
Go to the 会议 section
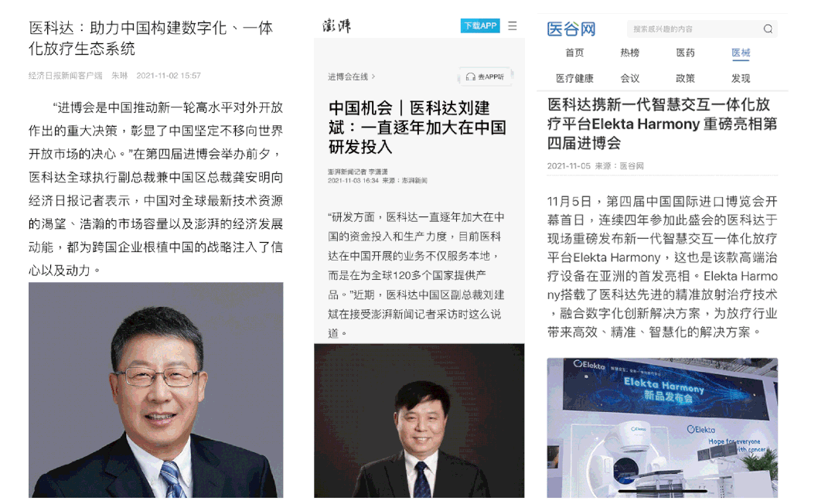pyautogui.click(x=629, y=78)
